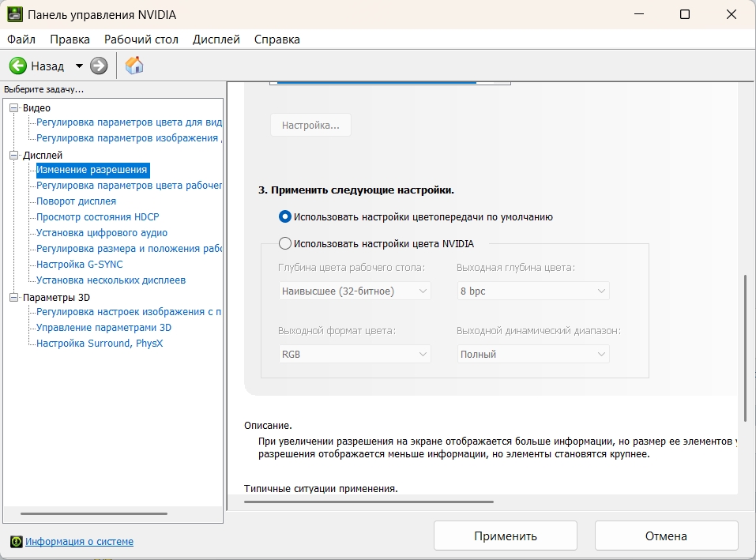Click the grey Forward arrow icon

pos(99,66)
